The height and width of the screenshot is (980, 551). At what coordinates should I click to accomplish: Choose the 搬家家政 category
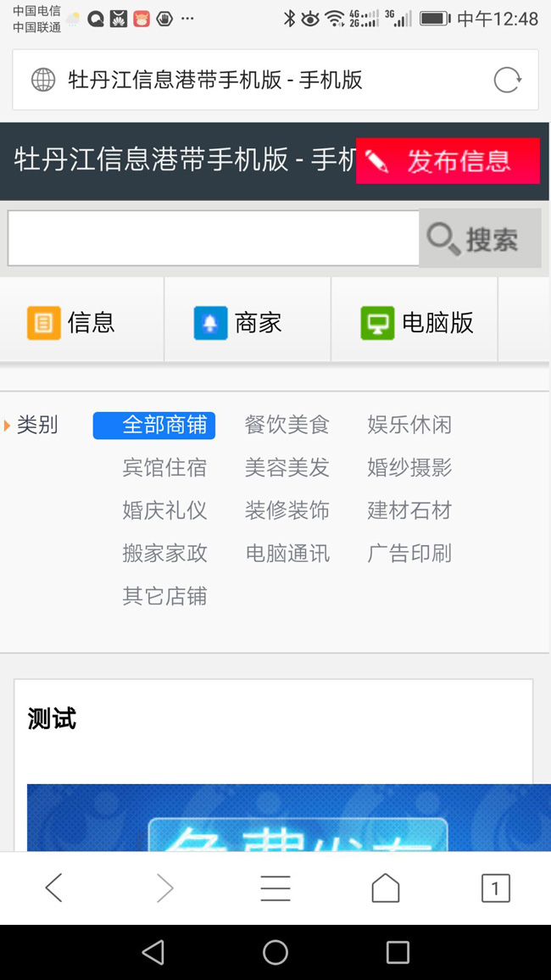click(164, 553)
